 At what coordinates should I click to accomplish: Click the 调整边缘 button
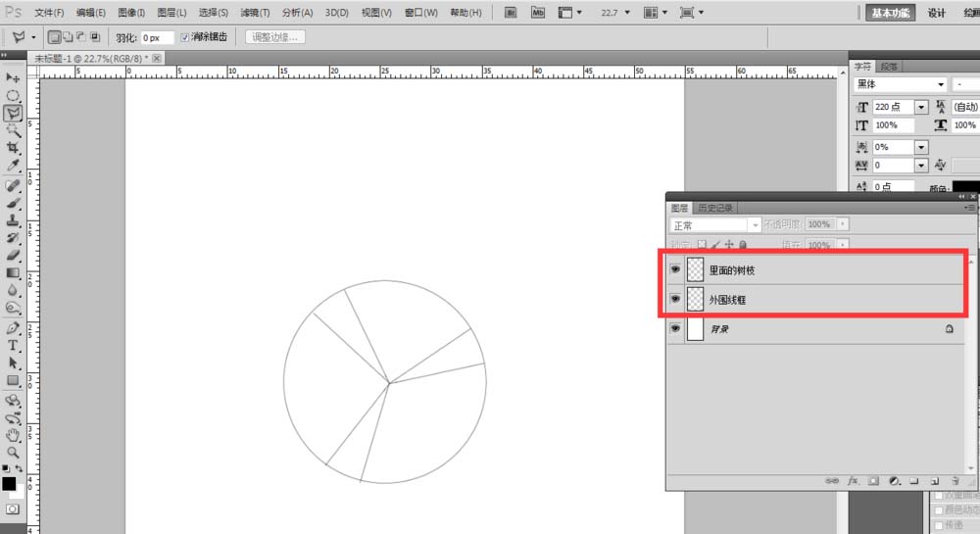[275, 37]
